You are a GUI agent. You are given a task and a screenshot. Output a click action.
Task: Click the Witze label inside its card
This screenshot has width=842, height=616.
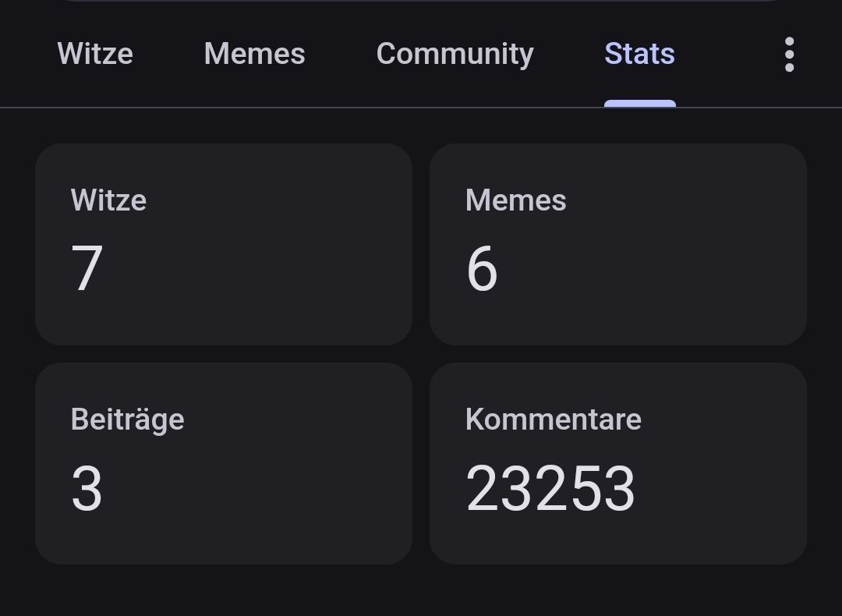coord(108,200)
